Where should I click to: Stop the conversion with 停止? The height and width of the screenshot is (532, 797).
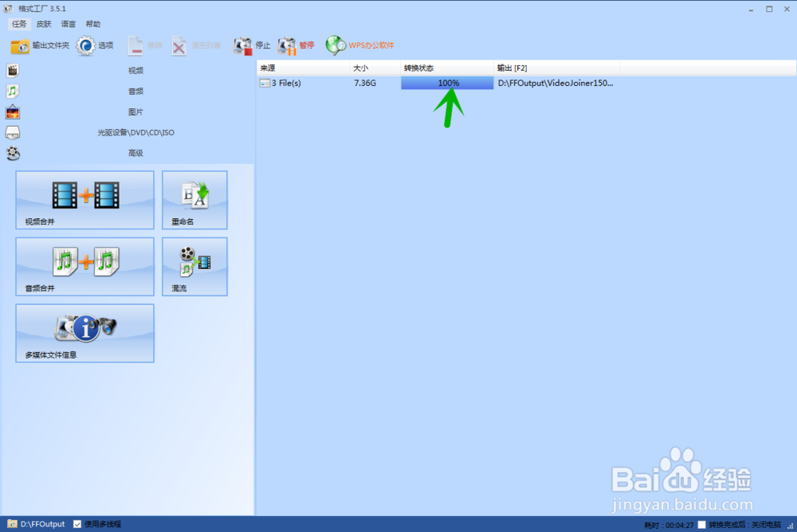(252, 45)
